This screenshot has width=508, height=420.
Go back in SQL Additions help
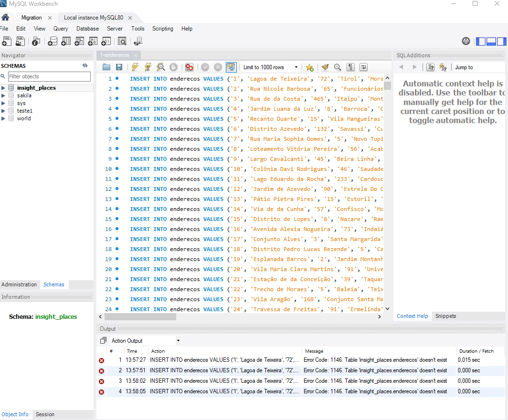click(402, 67)
